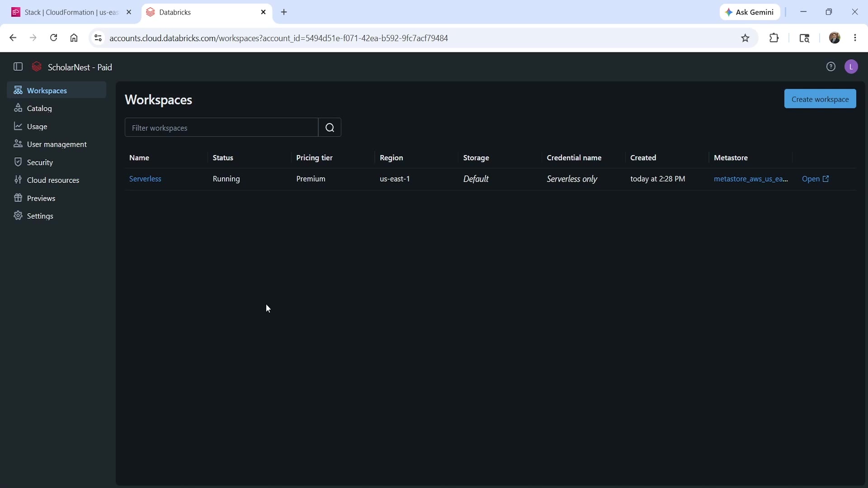The width and height of the screenshot is (868, 488).
Task: Click the Pricing tier column header
Action: point(314,158)
